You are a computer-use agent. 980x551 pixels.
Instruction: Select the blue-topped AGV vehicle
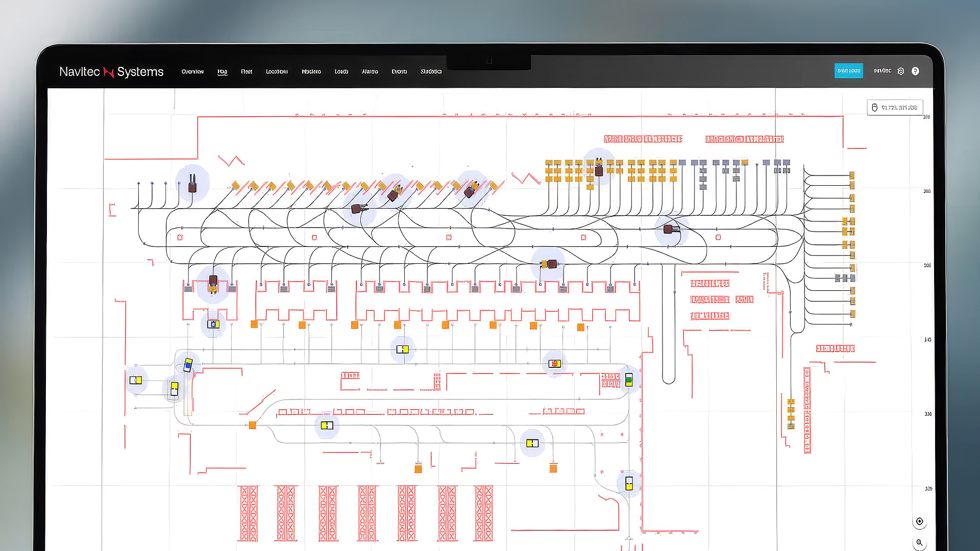coord(188,365)
